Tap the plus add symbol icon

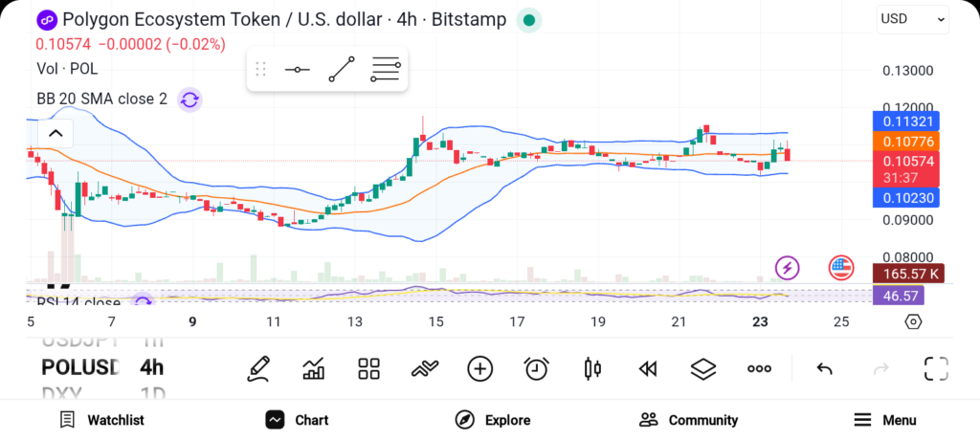479,368
